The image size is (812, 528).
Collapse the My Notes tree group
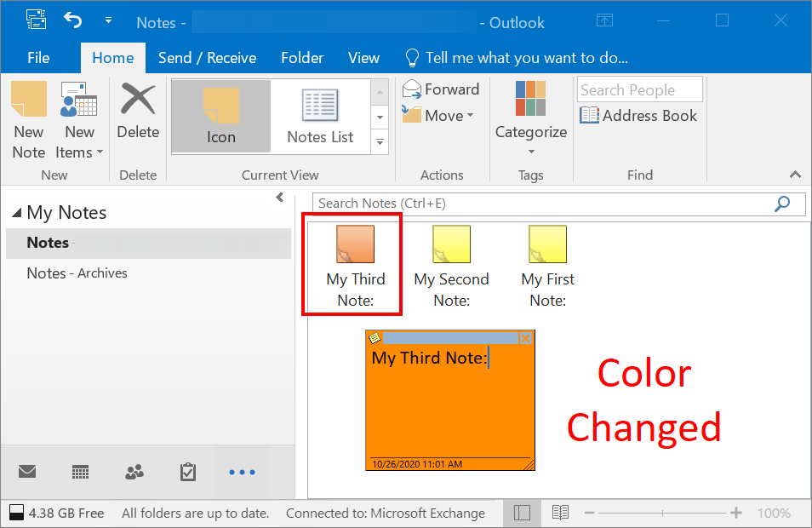coord(17,213)
